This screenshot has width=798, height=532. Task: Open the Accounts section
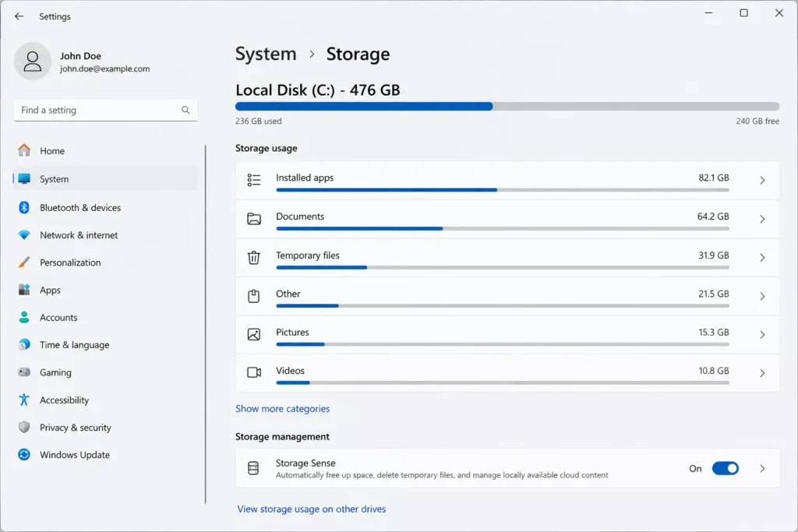click(105, 317)
